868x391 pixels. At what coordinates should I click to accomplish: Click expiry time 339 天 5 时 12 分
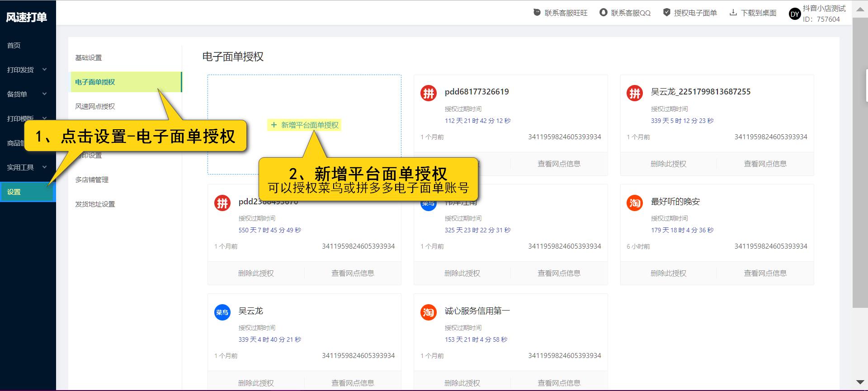[682, 121]
